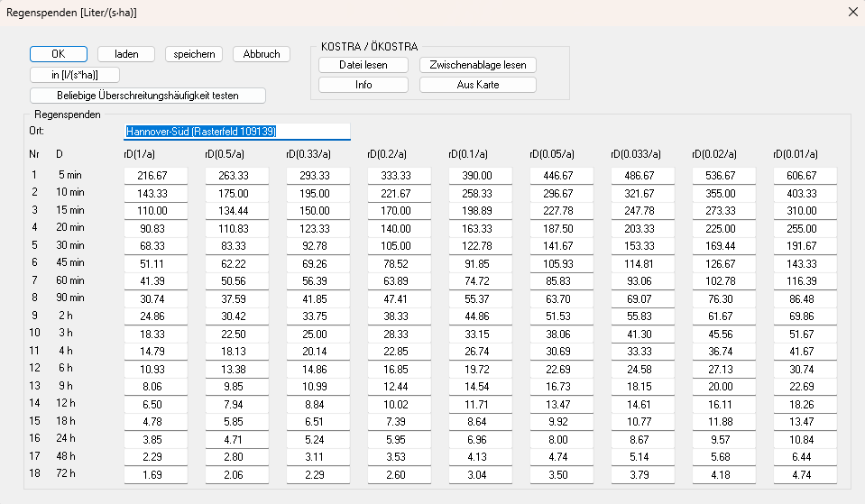865x504 pixels.
Task: Click 'Beliebige Überschreitungshäufigkeit testen' button
Action: click(x=148, y=96)
